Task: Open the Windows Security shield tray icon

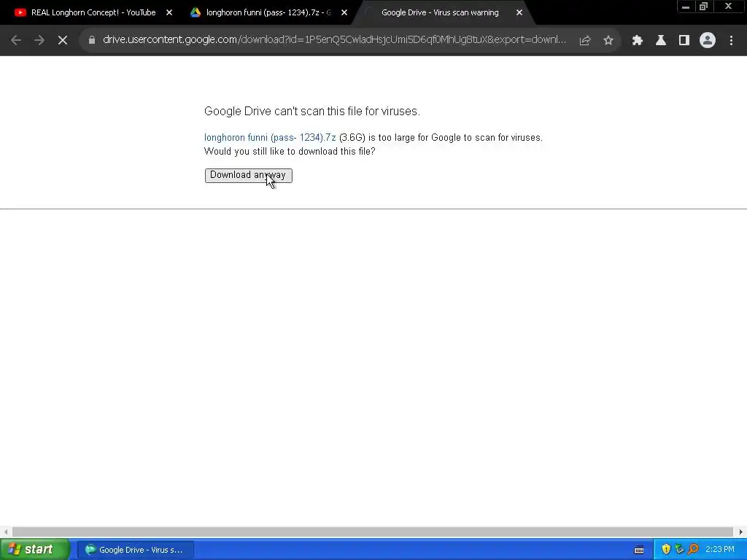Action: point(666,550)
